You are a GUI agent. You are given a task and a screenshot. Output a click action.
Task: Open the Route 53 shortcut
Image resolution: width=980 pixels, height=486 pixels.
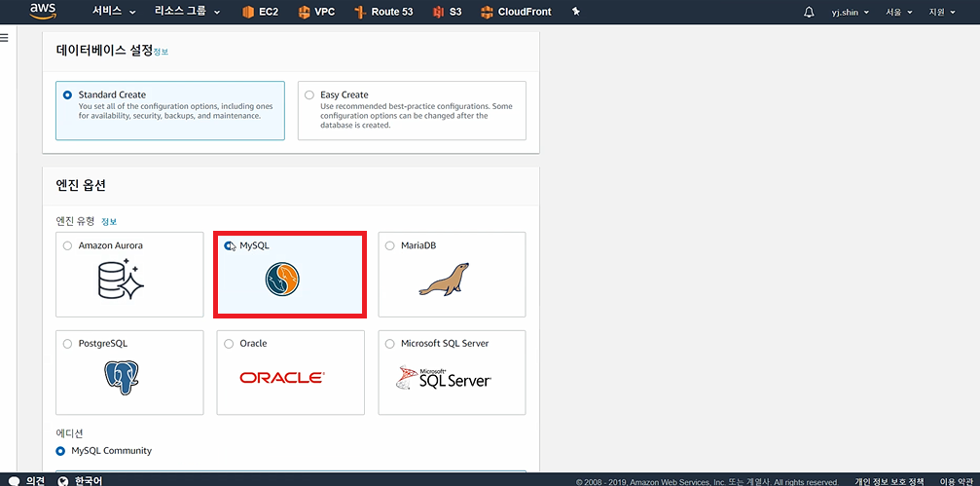pos(383,12)
